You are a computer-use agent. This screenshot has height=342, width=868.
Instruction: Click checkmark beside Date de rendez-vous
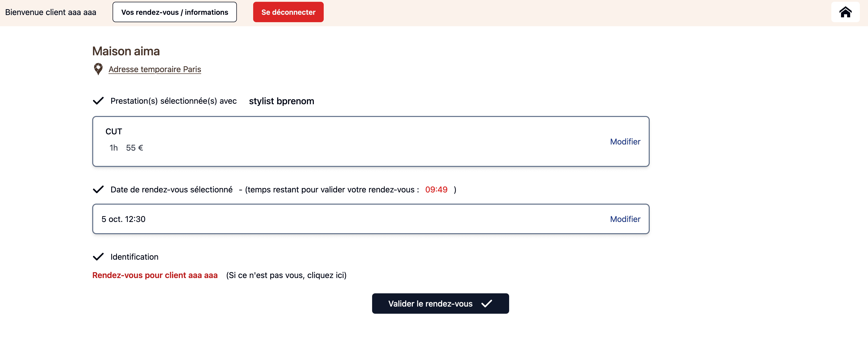(x=98, y=190)
